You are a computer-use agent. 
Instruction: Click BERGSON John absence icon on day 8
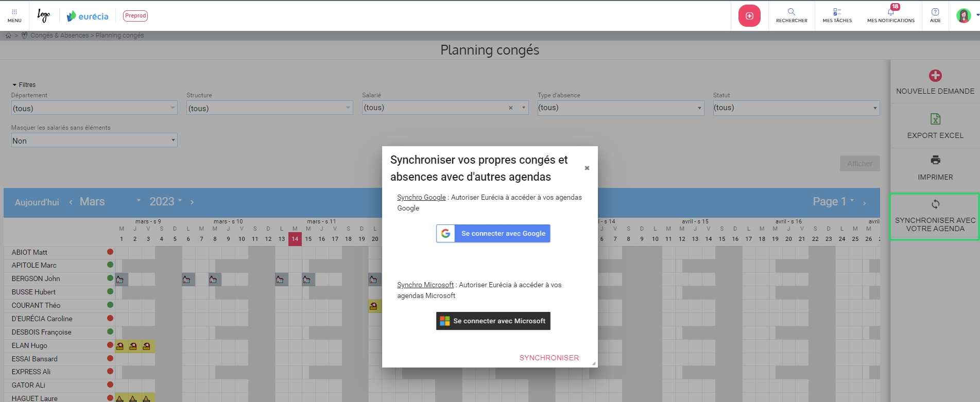click(x=213, y=279)
